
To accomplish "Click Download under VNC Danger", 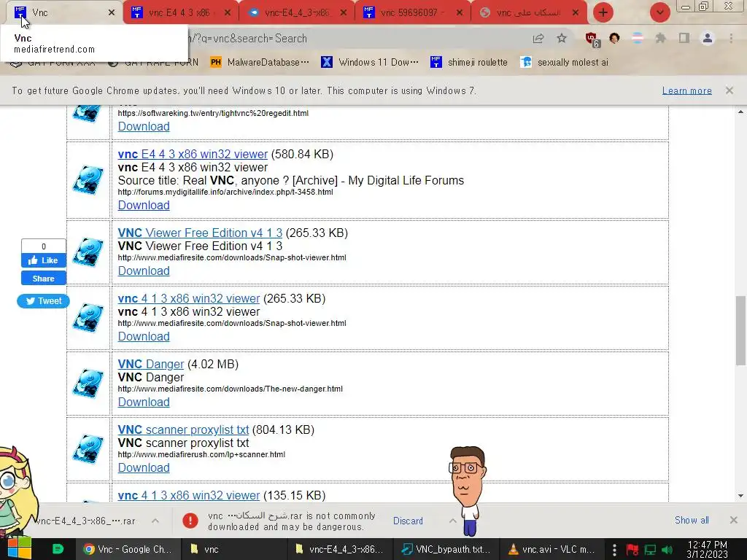I will coord(144,402).
